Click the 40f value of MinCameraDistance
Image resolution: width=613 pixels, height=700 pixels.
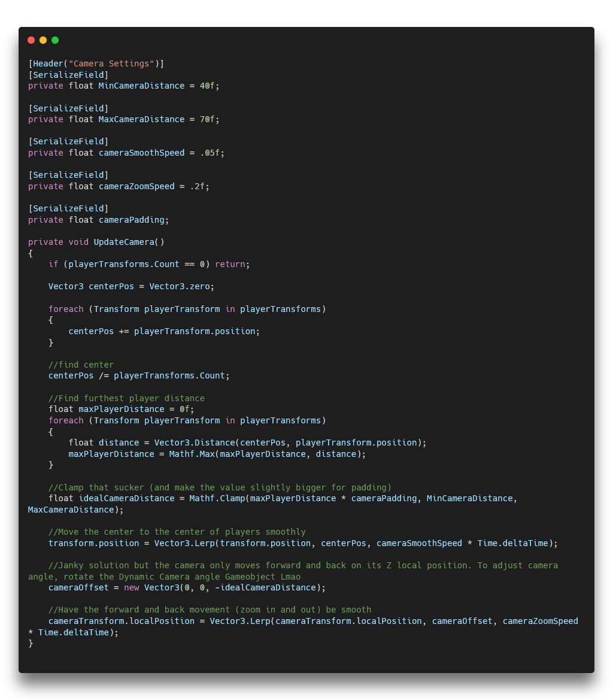click(207, 86)
